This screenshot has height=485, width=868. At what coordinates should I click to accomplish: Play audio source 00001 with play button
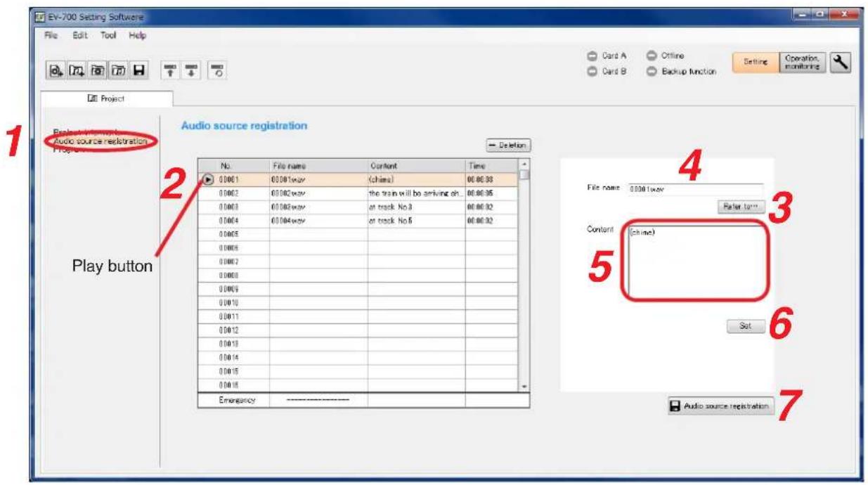click(209, 179)
